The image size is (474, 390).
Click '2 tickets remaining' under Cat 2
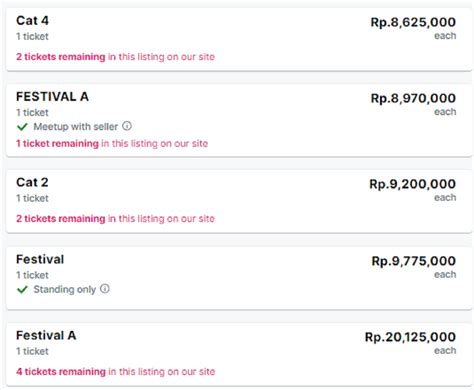click(61, 219)
